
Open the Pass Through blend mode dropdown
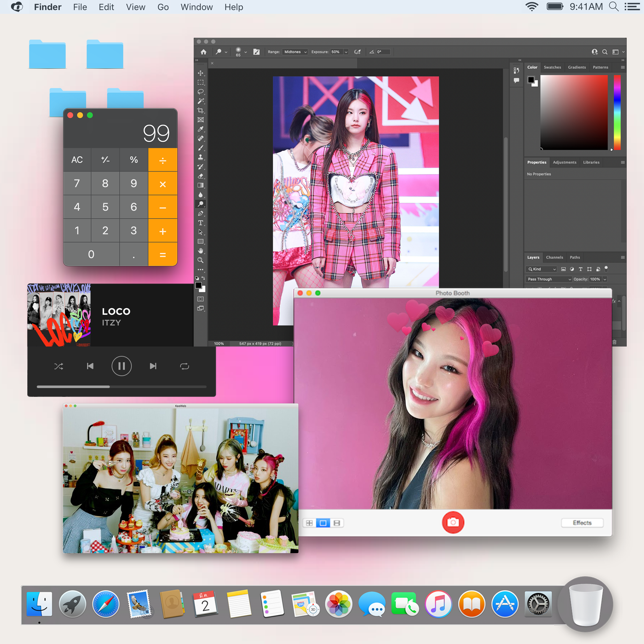pos(549,279)
